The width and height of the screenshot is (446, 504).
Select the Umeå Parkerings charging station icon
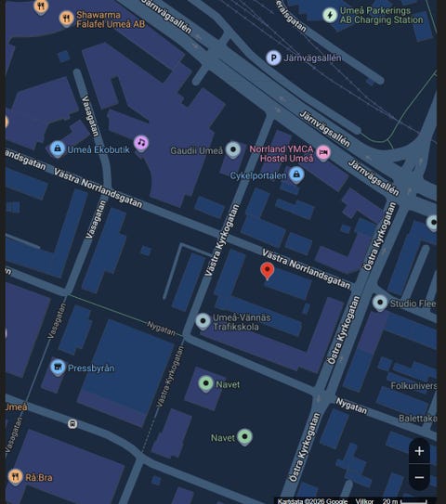coord(330,15)
